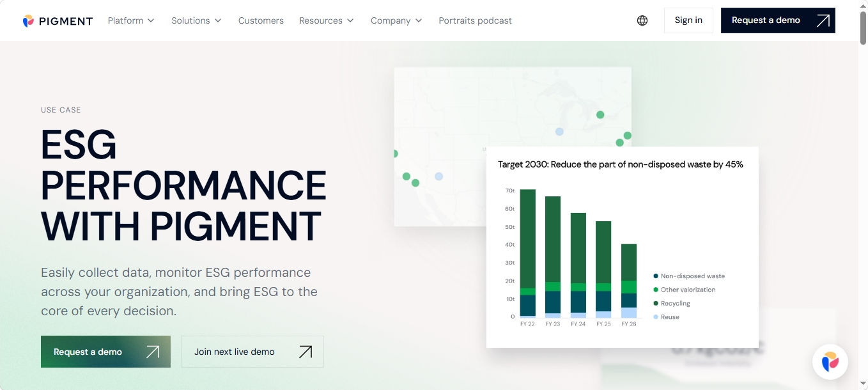Click the FY 24 axis label
This screenshot has height=390, width=868.
pos(578,324)
